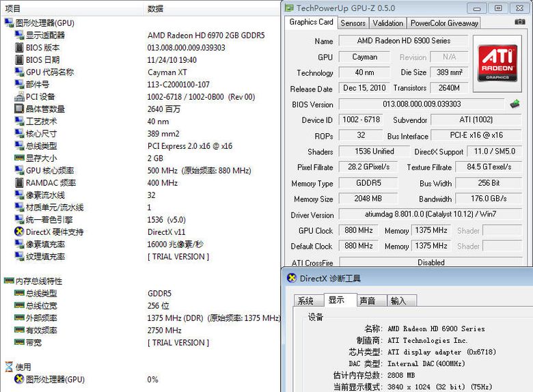
Task: Click the chip icon beside RAMDAC 频率
Action: tap(19, 183)
